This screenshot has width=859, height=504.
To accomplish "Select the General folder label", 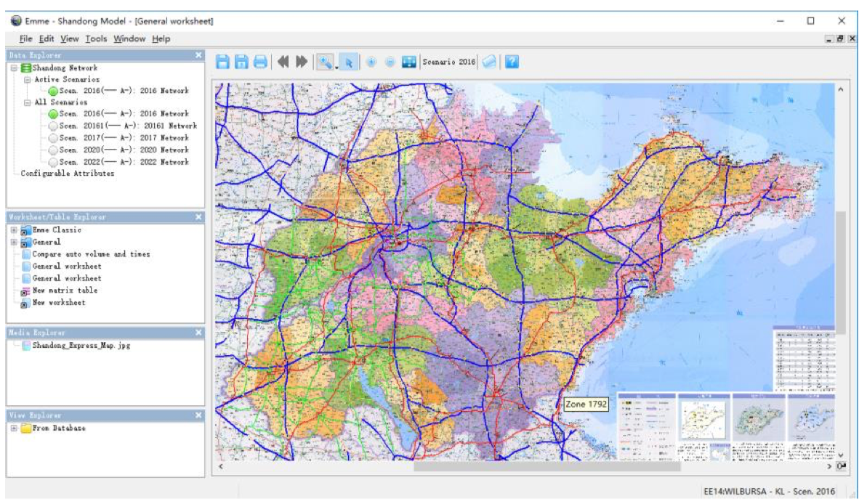I will [x=47, y=243].
